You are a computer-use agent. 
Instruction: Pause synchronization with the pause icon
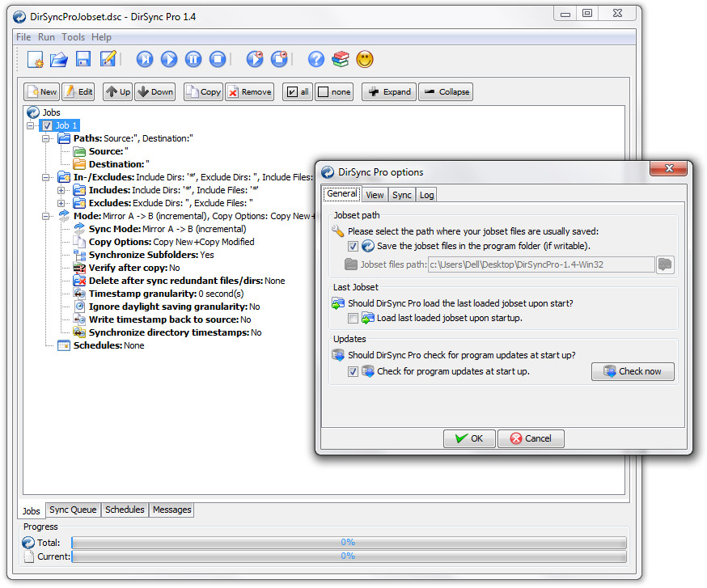[193, 59]
